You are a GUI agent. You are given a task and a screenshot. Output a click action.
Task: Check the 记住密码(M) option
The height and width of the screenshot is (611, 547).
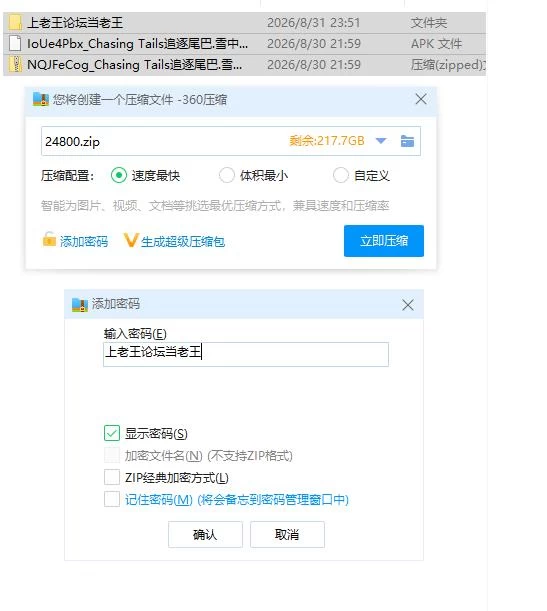pyautogui.click(x=112, y=499)
